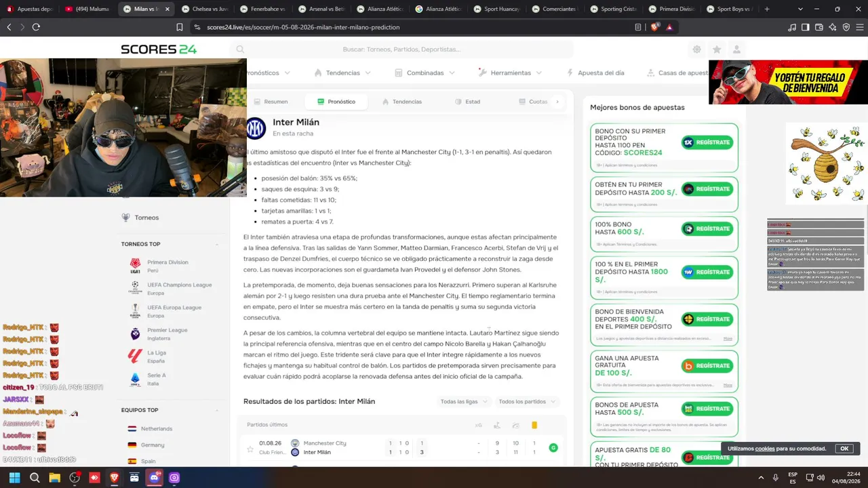
Task: Open the Windows Start menu
Action: [x=14, y=478]
